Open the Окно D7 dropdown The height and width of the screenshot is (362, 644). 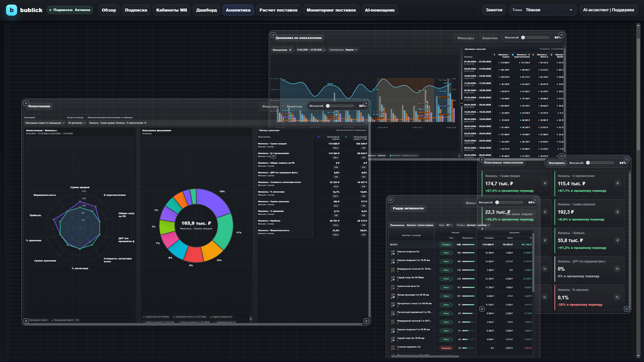click(x=445, y=225)
